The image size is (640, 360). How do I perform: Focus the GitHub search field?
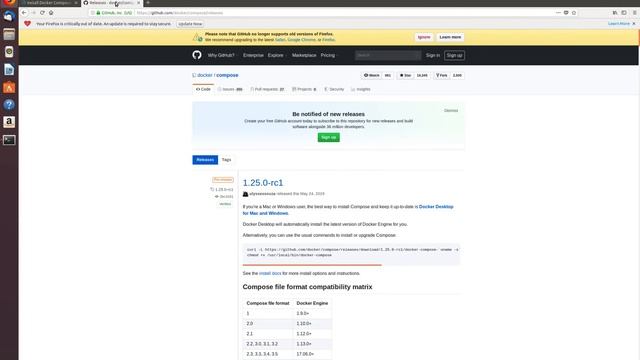pos(388,55)
